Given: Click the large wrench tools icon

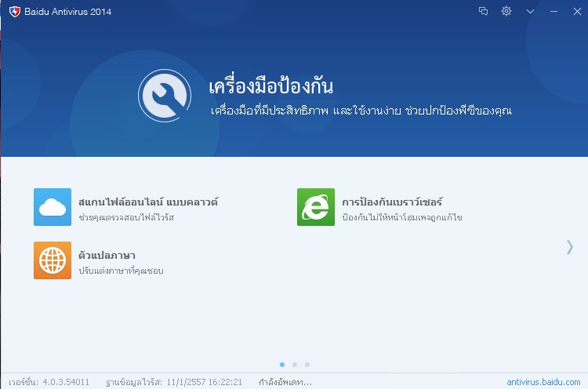Looking at the screenshot, I should 165,96.
